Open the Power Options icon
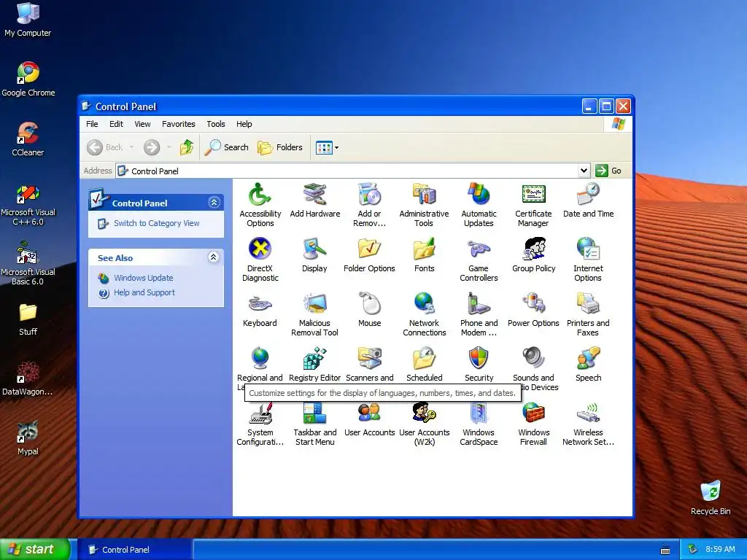Image resolution: width=747 pixels, height=560 pixels. pyautogui.click(x=533, y=304)
